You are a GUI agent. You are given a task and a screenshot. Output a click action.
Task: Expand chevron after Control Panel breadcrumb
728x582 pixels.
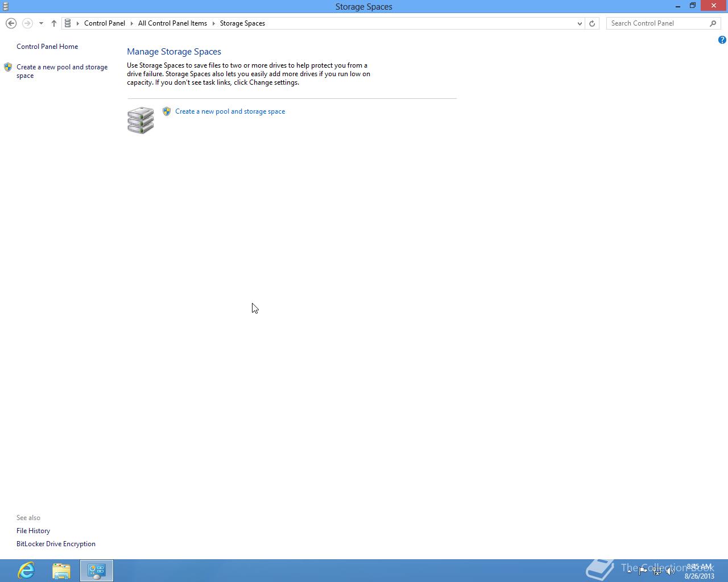(131, 23)
